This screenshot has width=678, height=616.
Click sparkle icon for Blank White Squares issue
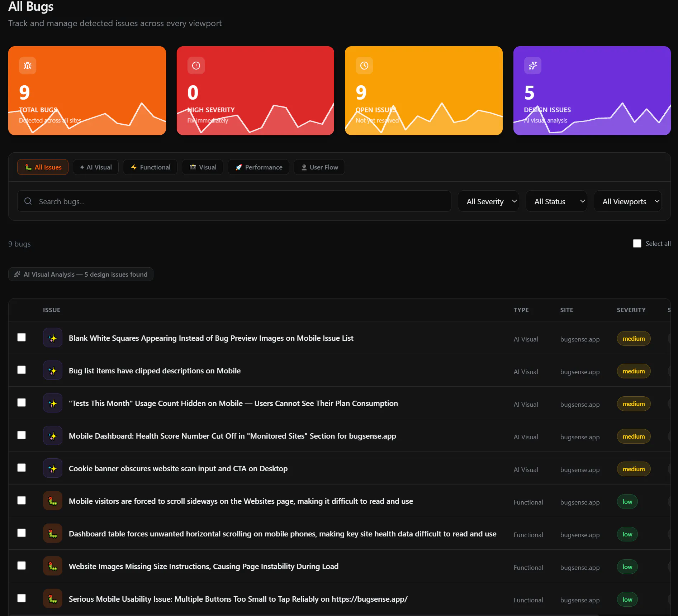click(x=53, y=338)
